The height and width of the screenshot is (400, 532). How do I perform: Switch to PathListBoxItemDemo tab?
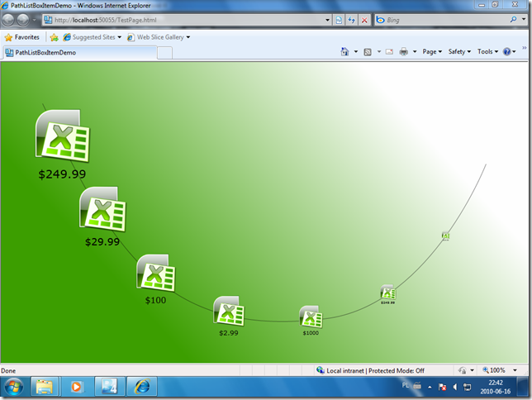[x=80, y=53]
